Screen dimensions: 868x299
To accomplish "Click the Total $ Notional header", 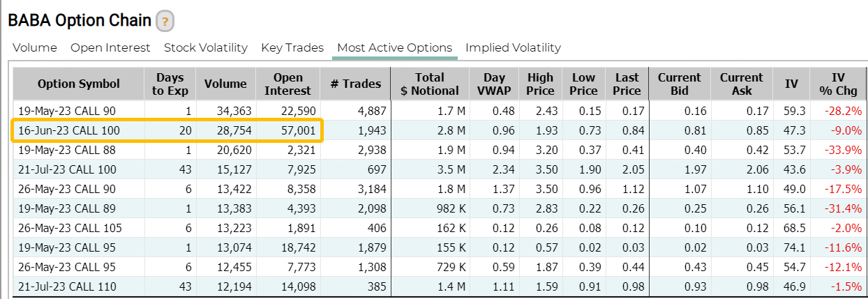I will pos(429,84).
